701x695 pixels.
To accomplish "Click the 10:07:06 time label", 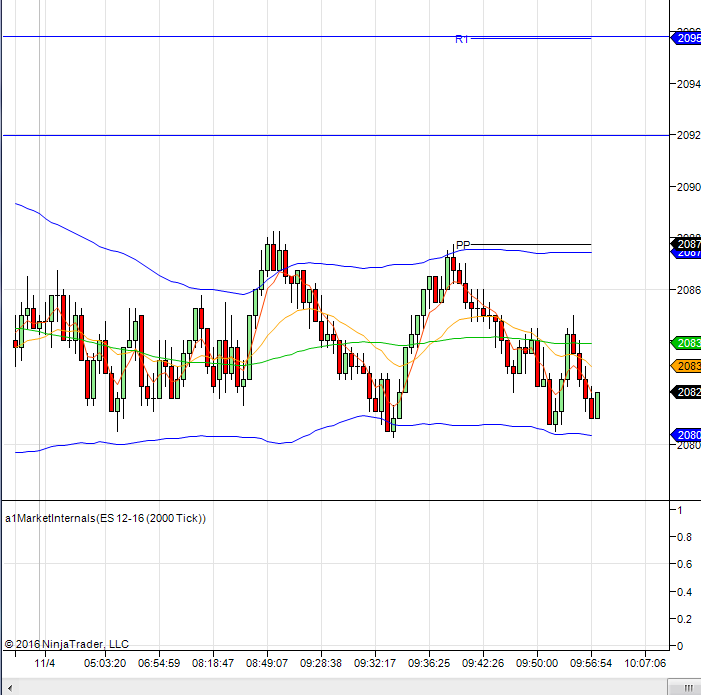I will 645,663.
